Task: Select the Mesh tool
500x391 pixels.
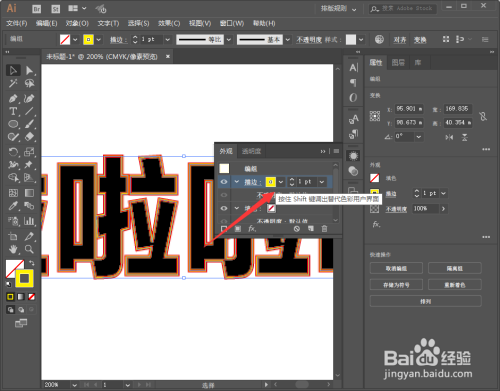Action: [x=13, y=193]
